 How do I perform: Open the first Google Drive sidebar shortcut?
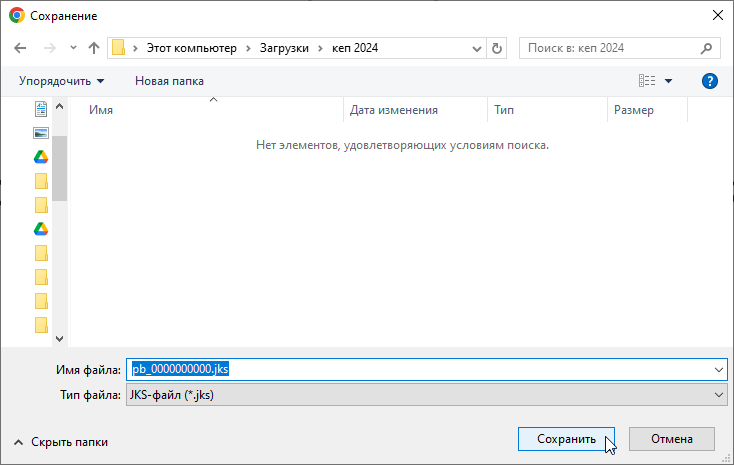(x=41, y=156)
